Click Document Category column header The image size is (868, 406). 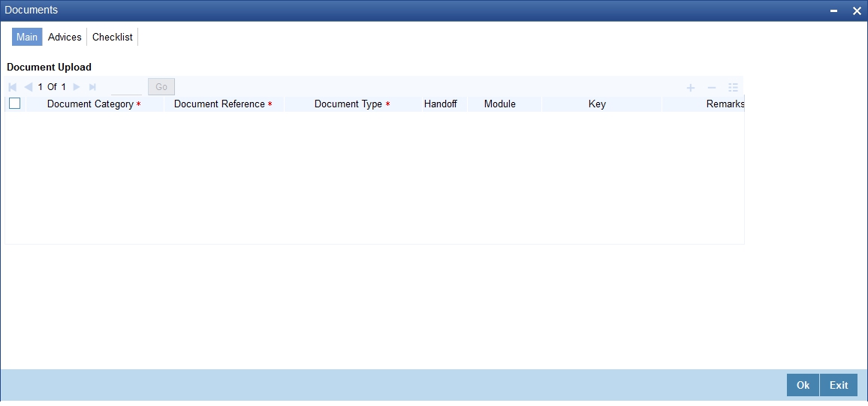pyautogui.click(x=95, y=104)
